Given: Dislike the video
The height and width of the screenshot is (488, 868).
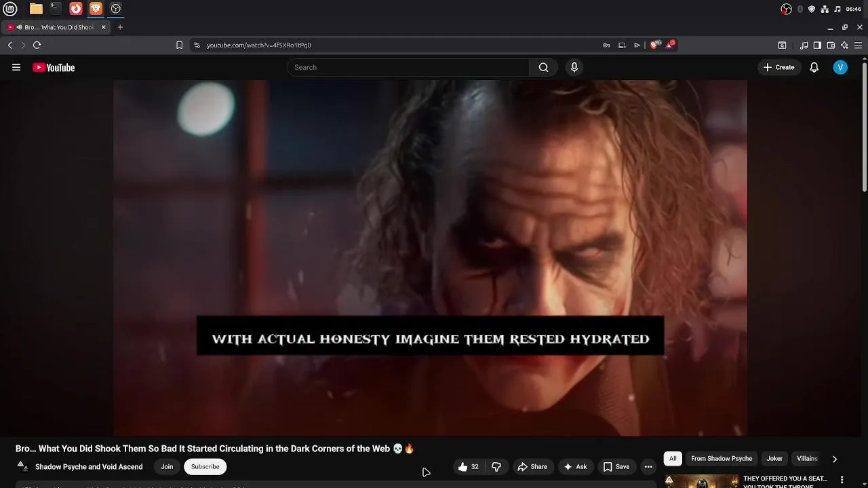Looking at the screenshot, I should (496, 466).
